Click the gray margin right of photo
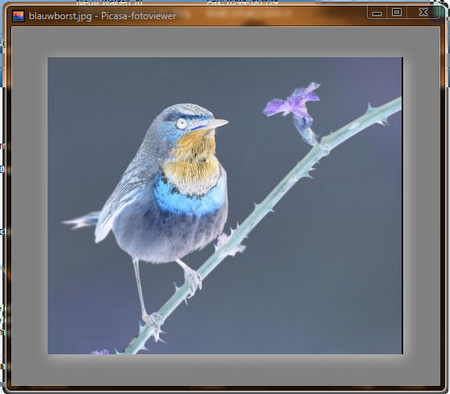Image resolution: width=450 pixels, height=394 pixels. click(422, 205)
